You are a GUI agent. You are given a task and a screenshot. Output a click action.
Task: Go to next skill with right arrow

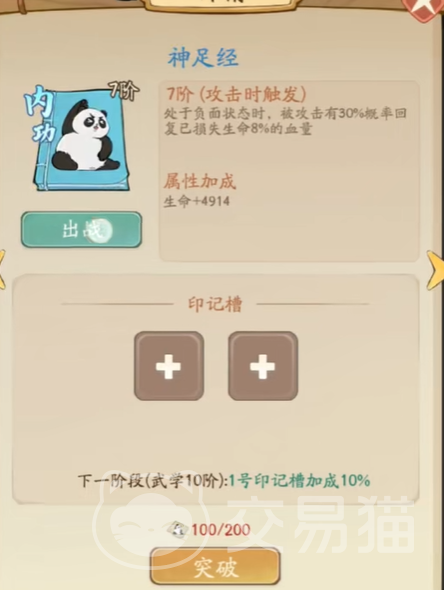coord(435,270)
